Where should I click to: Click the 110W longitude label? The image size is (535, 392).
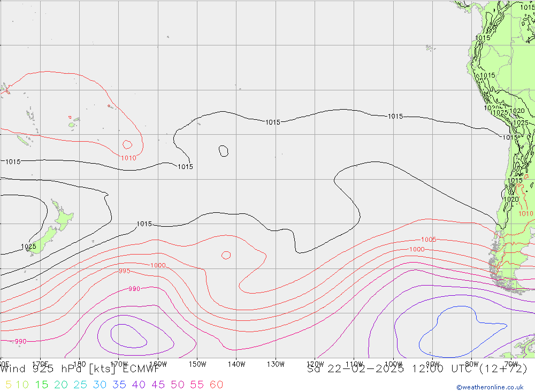(354, 364)
